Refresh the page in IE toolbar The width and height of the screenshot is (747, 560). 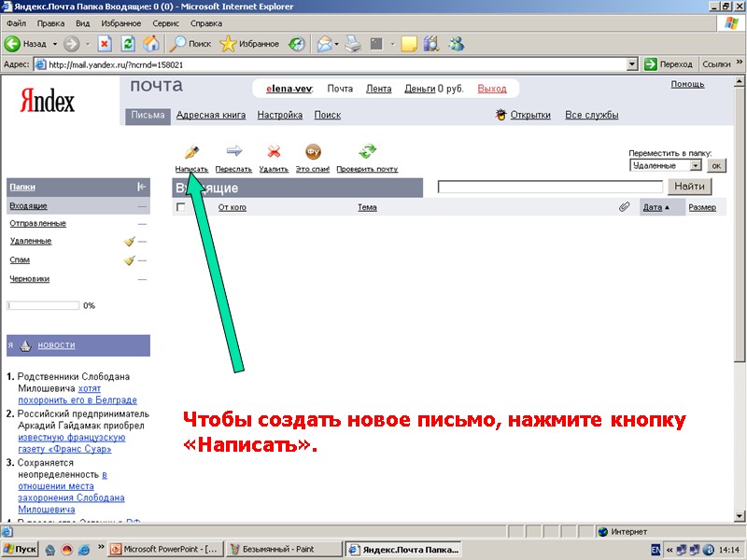click(128, 44)
